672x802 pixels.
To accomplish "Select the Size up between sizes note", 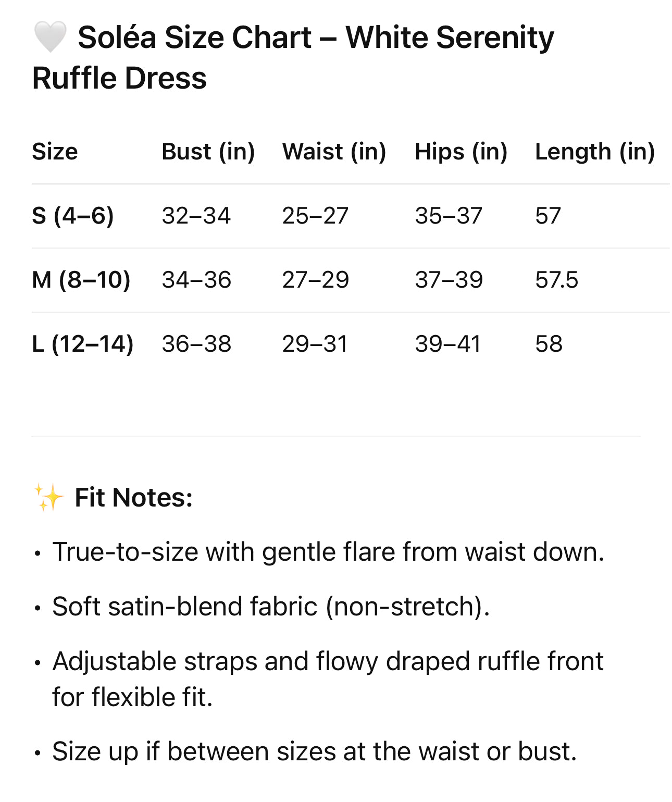I will tap(314, 751).
